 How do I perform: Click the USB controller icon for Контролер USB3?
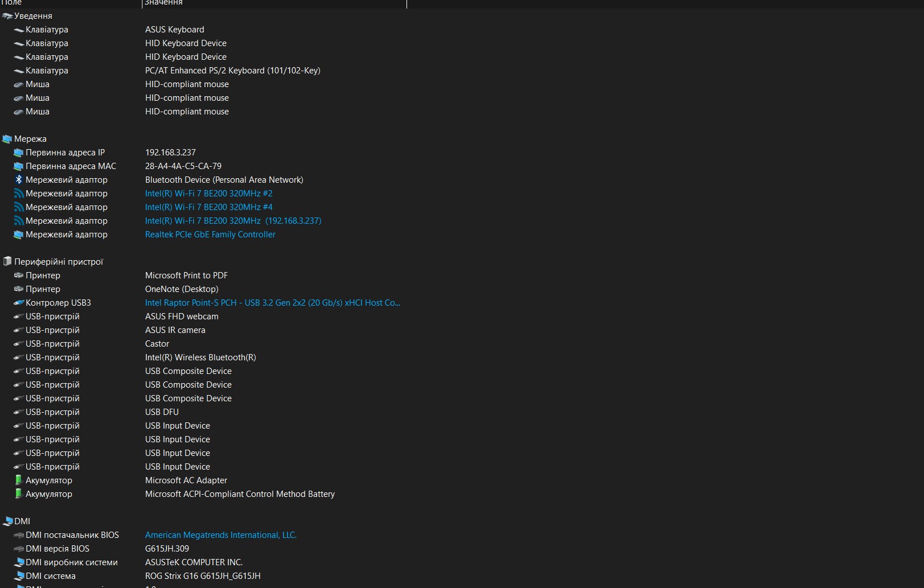click(x=19, y=303)
